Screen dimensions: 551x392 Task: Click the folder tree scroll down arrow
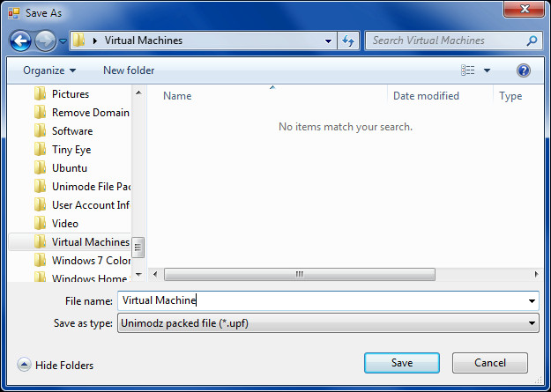point(138,274)
